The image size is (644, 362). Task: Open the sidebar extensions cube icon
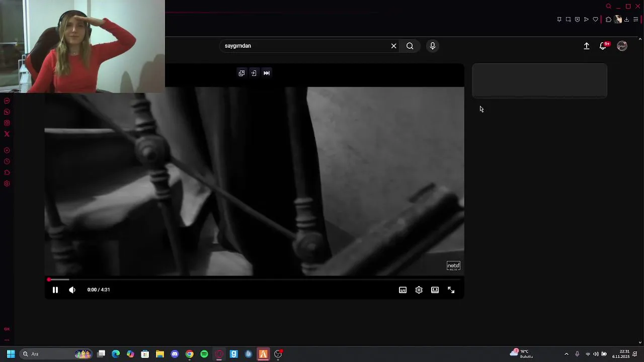click(7, 172)
